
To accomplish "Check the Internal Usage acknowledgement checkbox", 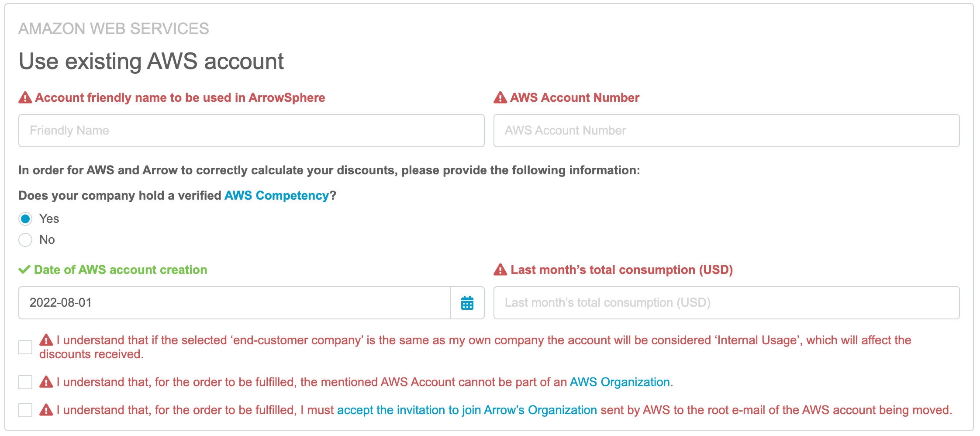I will [25, 347].
